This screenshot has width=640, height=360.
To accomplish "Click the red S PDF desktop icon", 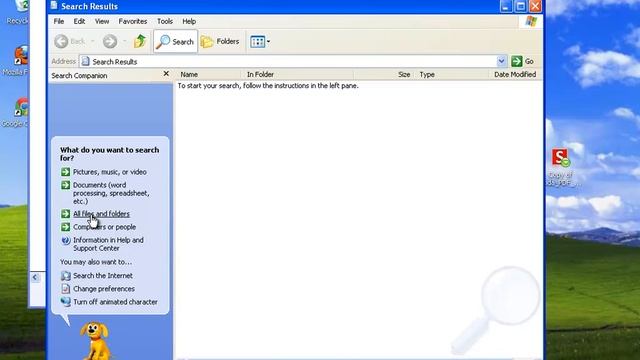I will coord(560,158).
